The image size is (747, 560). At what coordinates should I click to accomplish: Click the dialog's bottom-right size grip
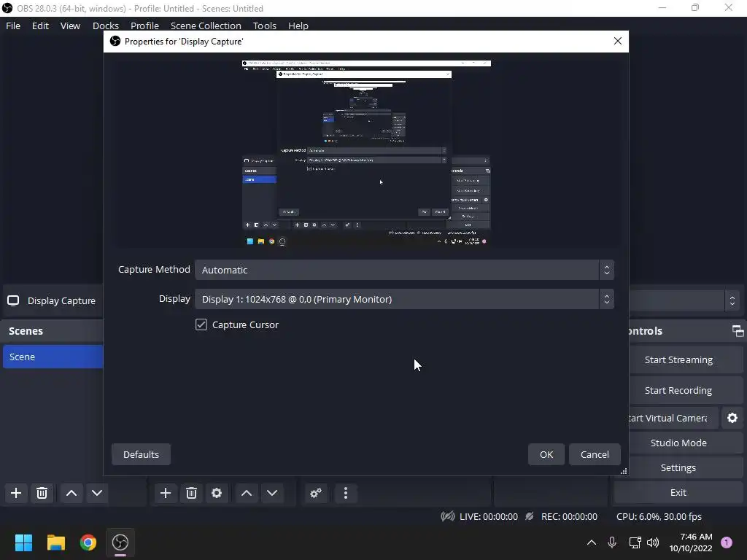point(624,471)
